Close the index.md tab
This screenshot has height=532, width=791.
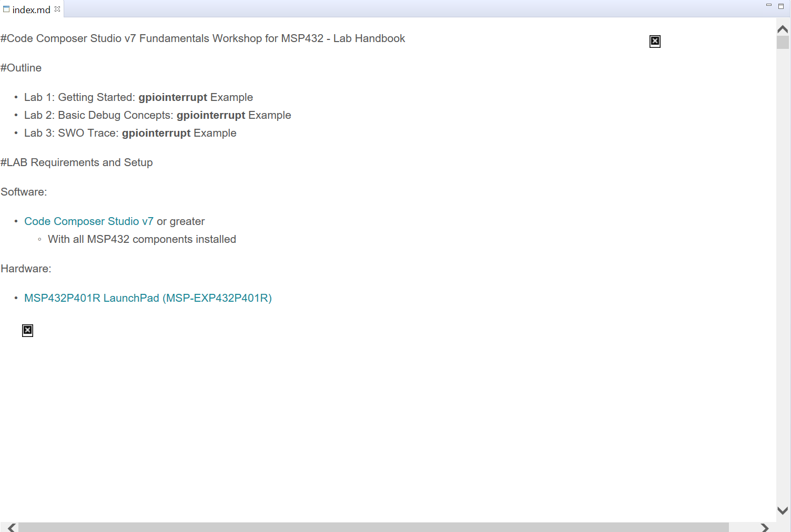click(57, 9)
